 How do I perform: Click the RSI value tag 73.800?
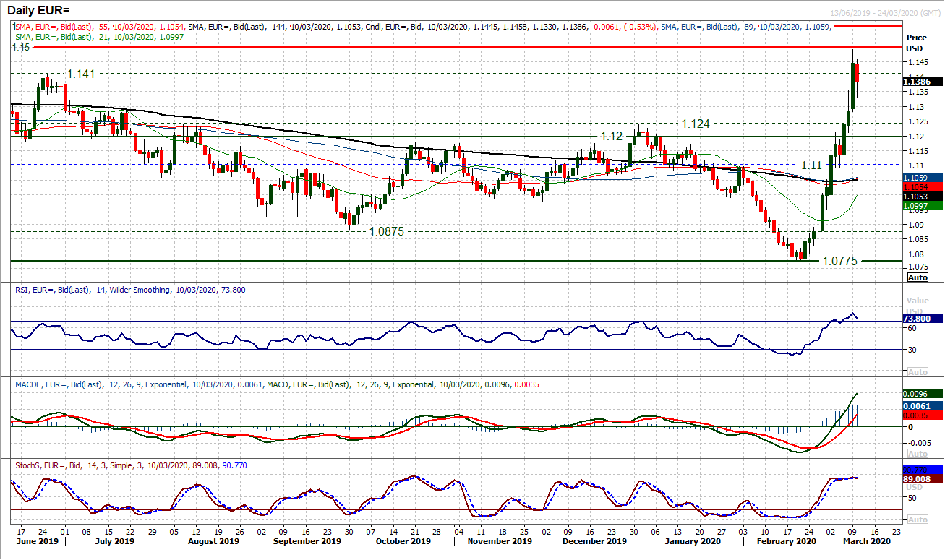coord(923,318)
